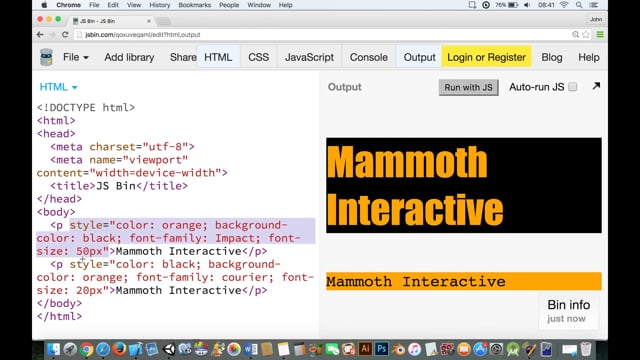This screenshot has width=640, height=360.
Task: Click the DOCTYPE html line
Action: (x=86, y=107)
